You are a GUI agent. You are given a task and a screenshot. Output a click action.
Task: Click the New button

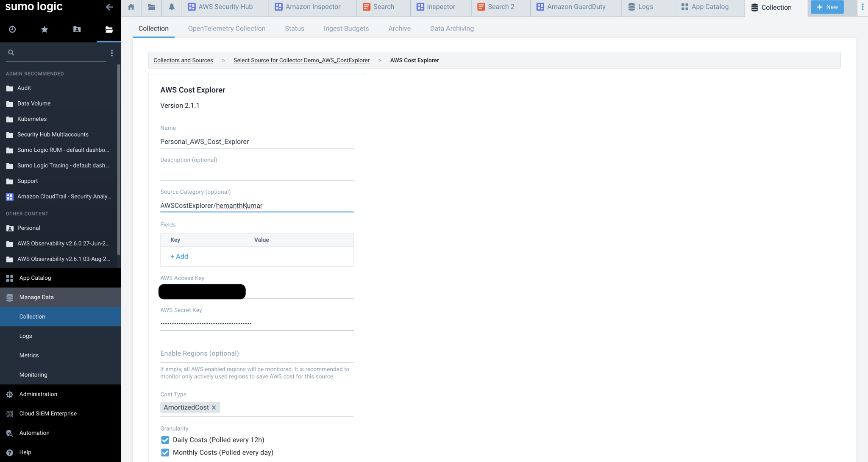click(827, 7)
